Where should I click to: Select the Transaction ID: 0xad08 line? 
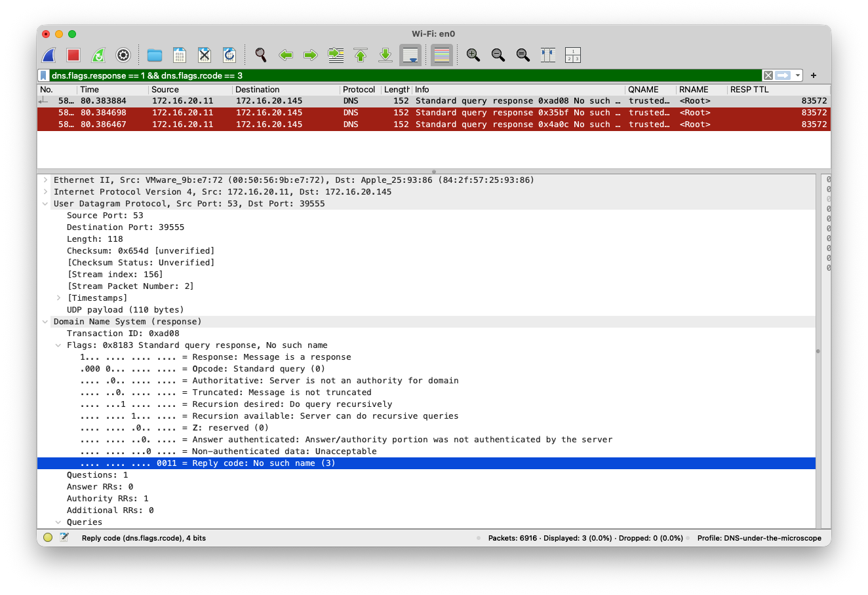click(123, 334)
